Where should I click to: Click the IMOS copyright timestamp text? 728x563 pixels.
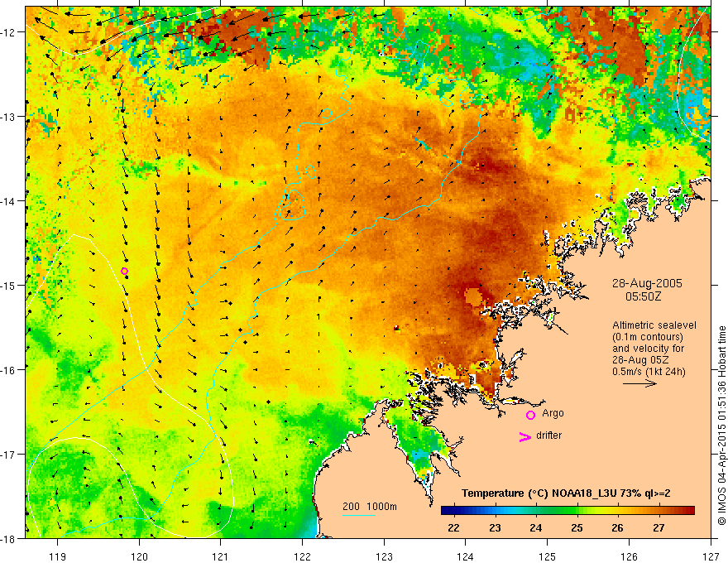tap(721, 426)
